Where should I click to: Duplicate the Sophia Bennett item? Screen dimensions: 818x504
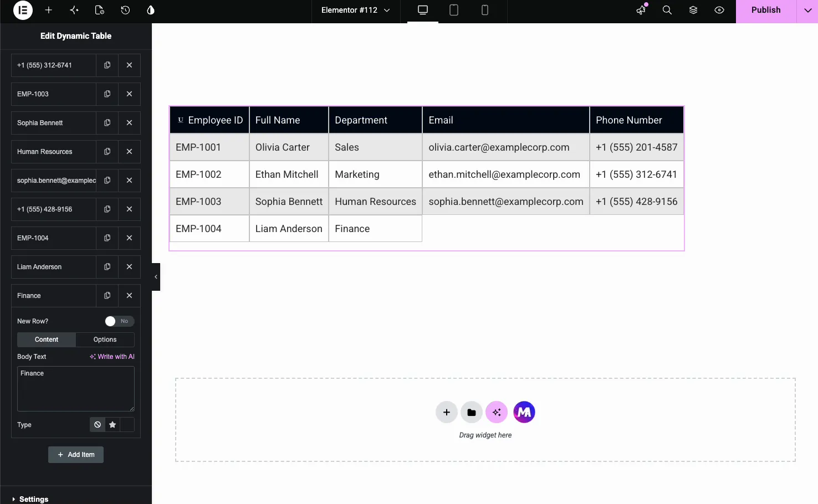click(x=107, y=123)
